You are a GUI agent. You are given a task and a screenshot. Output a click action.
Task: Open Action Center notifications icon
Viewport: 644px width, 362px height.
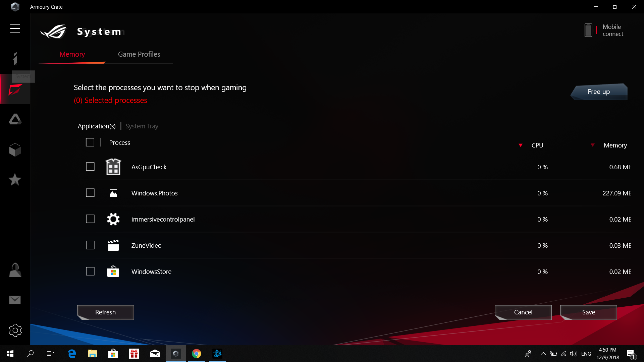tap(631, 354)
